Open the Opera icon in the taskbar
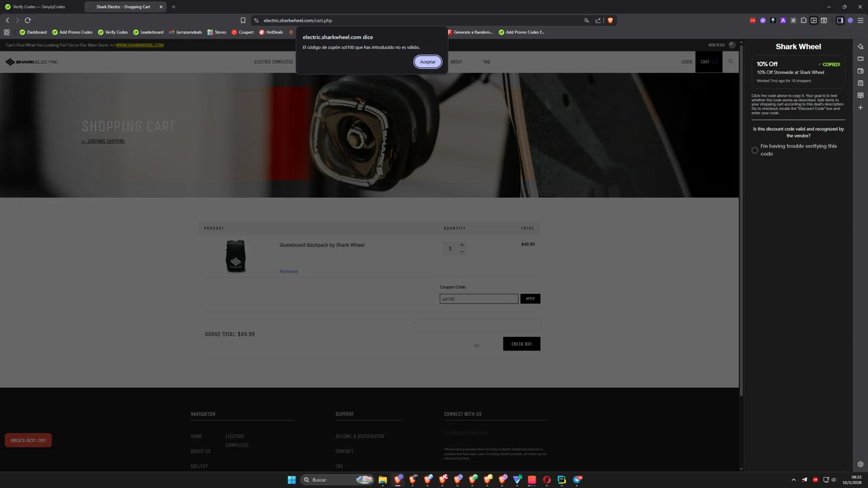The image size is (868, 488). [x=547, y=480]
